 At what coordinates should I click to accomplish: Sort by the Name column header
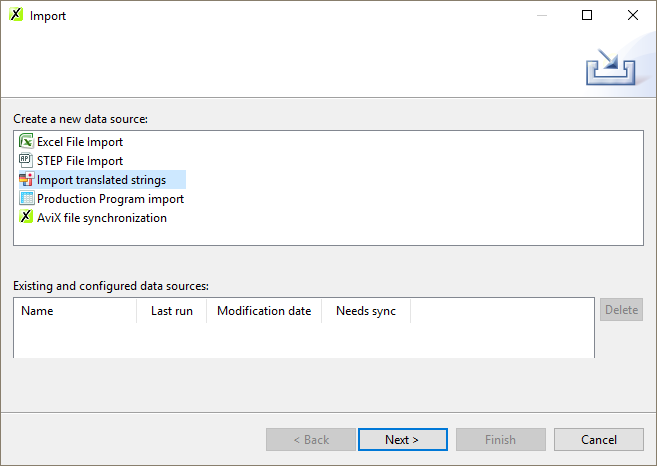pos(75,311)
